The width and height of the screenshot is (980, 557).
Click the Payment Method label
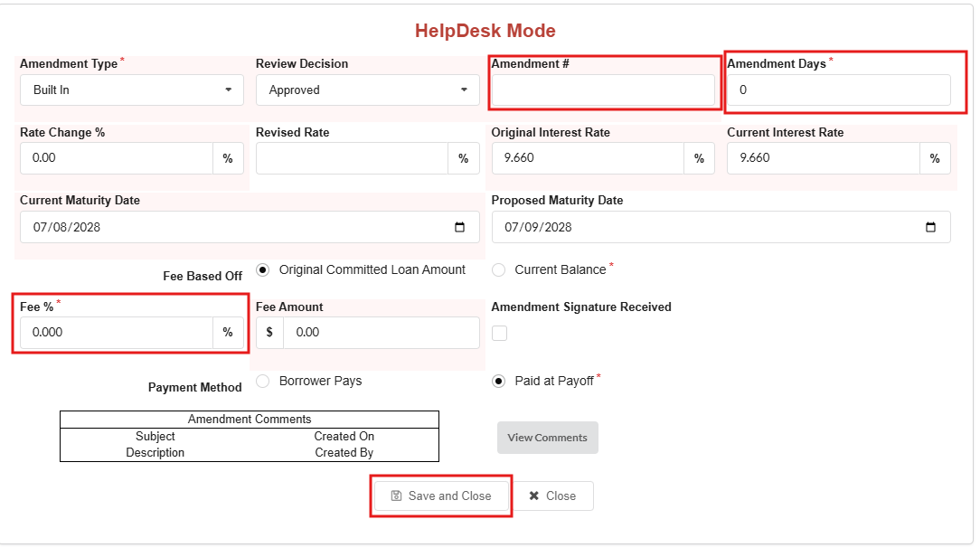coord(194,388)
